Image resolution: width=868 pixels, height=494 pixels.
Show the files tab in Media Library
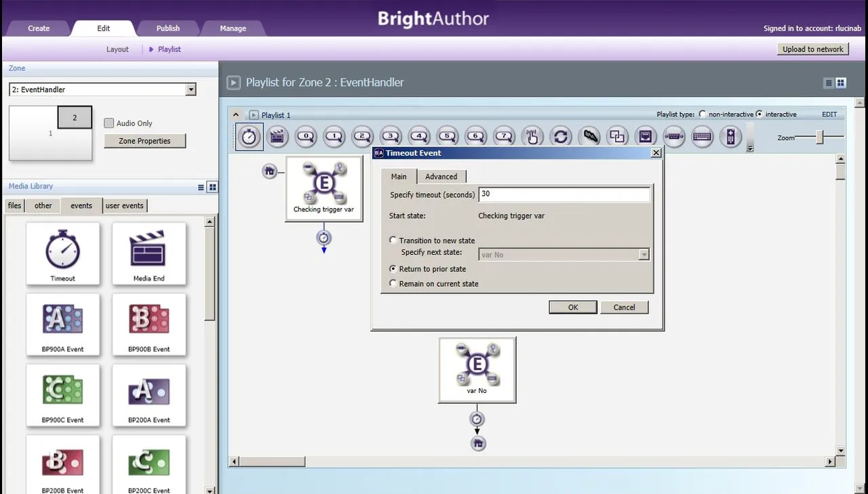(x=15, y=205)
